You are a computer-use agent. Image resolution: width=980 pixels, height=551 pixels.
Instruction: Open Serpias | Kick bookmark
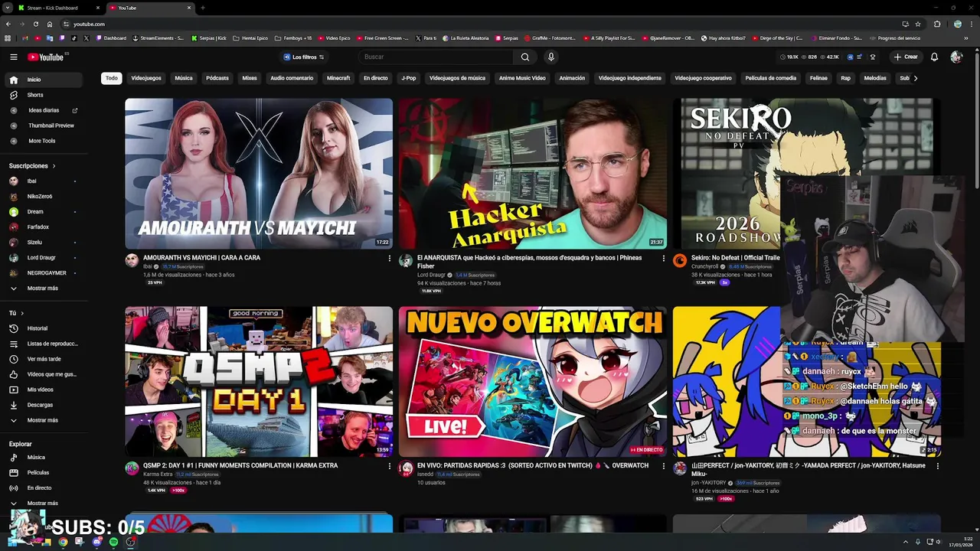tap(209, 38)
